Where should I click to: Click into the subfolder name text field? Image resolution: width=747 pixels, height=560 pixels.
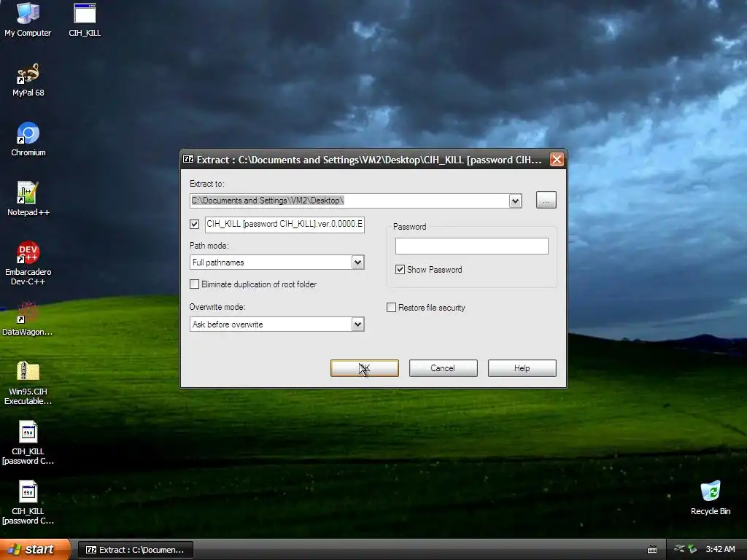tap(285, 225)
